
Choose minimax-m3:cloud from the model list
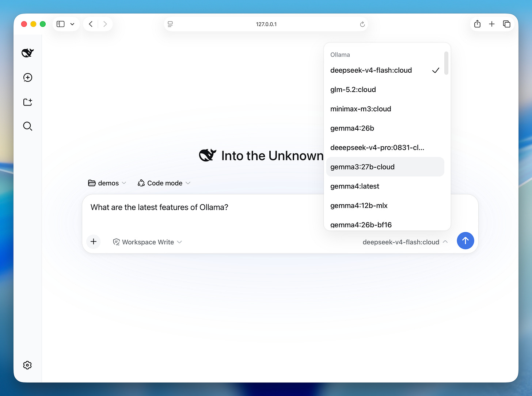[385, 109]
